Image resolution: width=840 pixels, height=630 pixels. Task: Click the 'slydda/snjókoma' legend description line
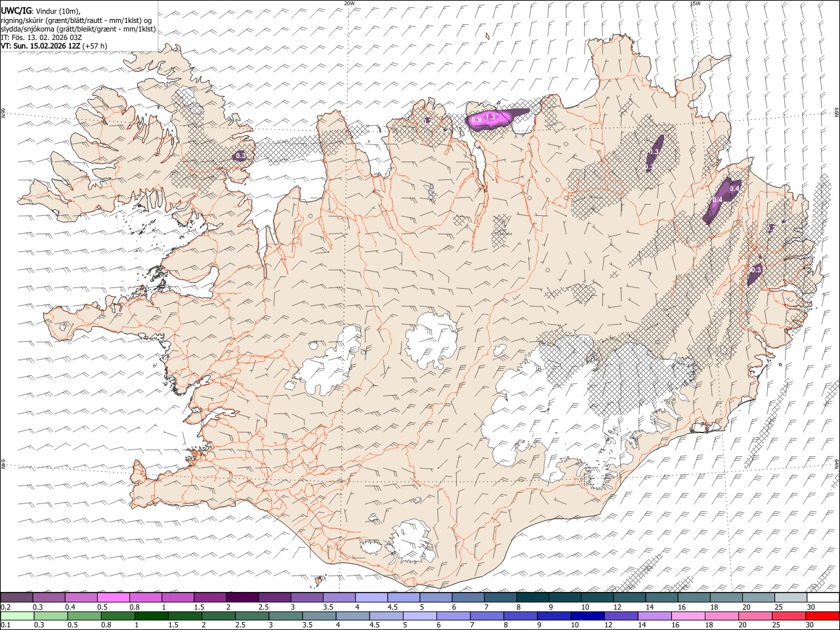point(78,29)
